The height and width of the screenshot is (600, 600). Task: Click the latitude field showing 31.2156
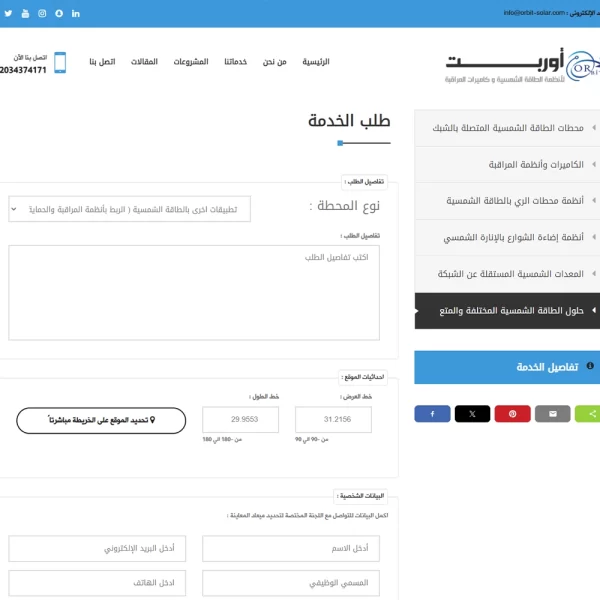click(333, 420)
